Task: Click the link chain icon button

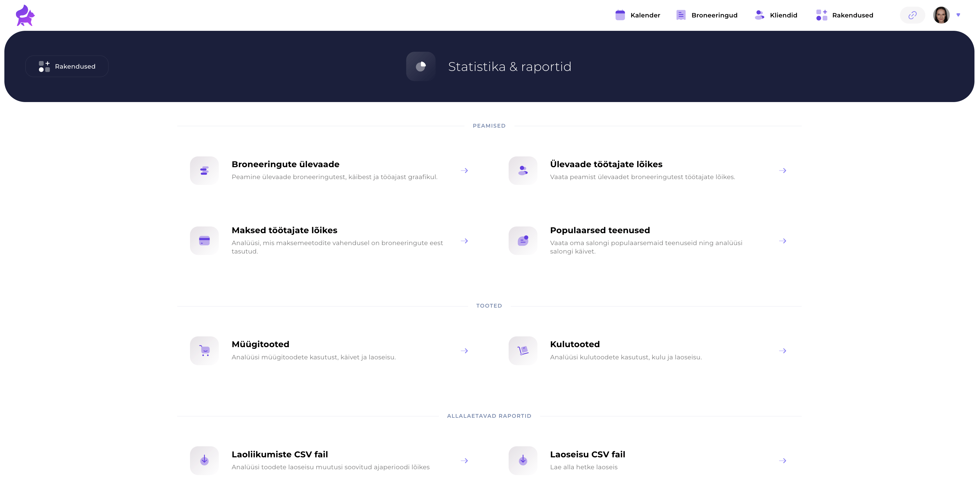Action: coord(912,15)
